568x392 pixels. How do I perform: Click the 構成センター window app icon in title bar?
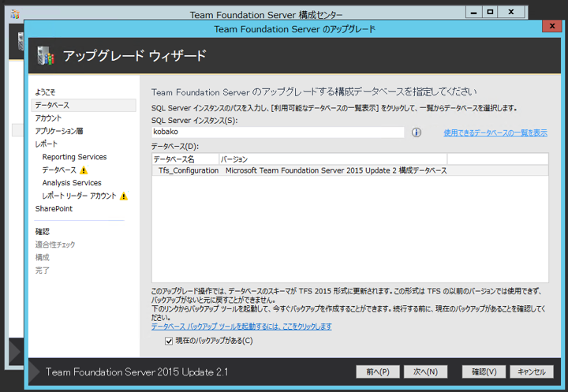click(15, 14)
